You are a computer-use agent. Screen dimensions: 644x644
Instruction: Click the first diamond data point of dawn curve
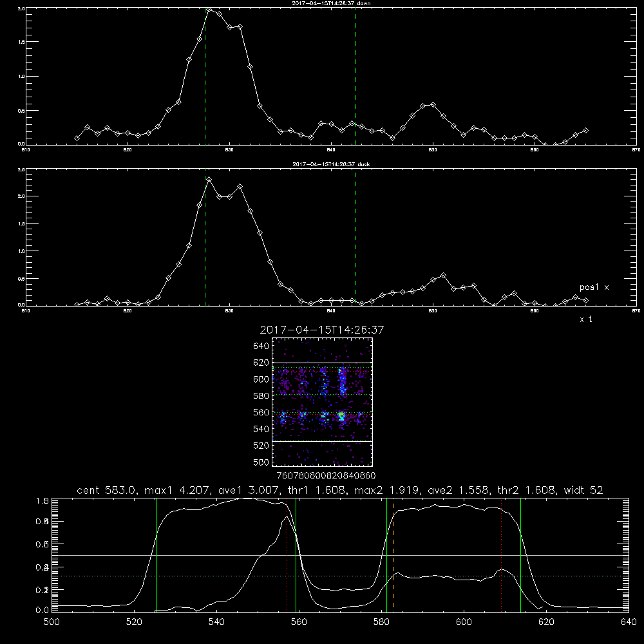(x=77, y=138)
